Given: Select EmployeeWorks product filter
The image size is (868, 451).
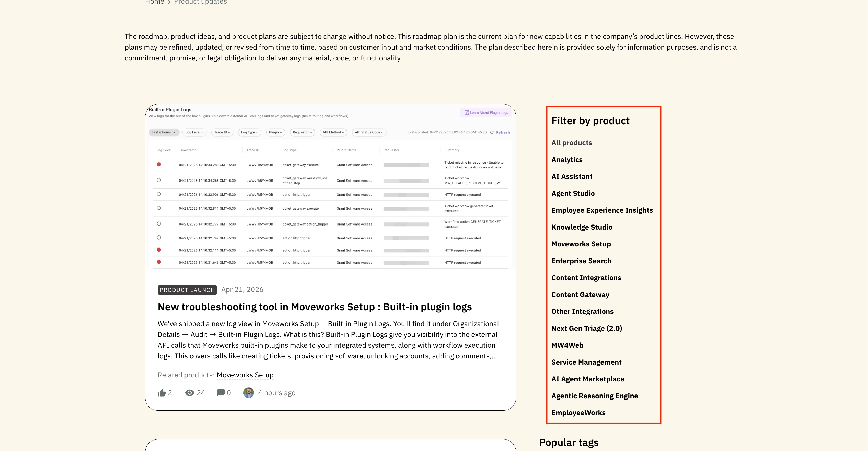Looking at the screenshot, I should [x=578, y=413].
